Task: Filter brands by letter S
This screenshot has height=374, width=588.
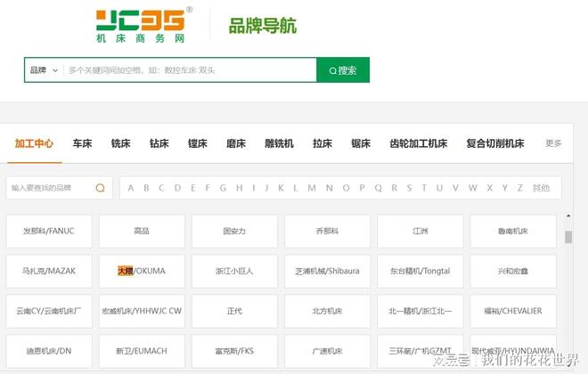Action: (x=409, y=188)
